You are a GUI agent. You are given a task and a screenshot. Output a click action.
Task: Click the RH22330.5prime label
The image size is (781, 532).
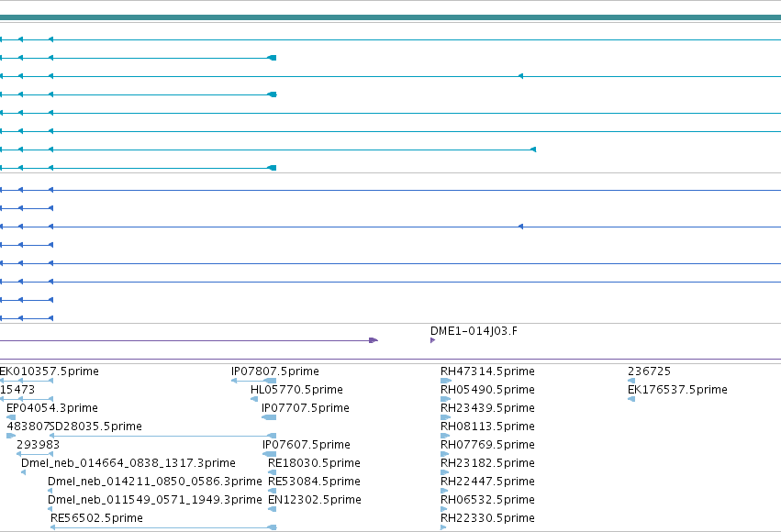pyautogui.click(x=487, y=518)
